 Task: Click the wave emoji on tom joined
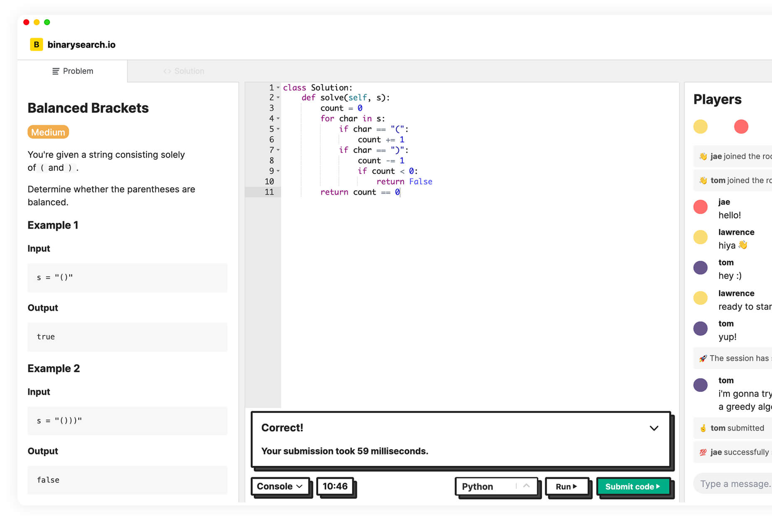pyautogui.click(x=703, y=180)
